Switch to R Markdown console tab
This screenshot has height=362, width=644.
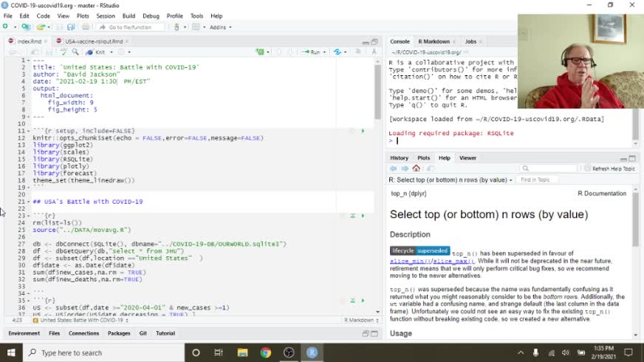point(434,41)
